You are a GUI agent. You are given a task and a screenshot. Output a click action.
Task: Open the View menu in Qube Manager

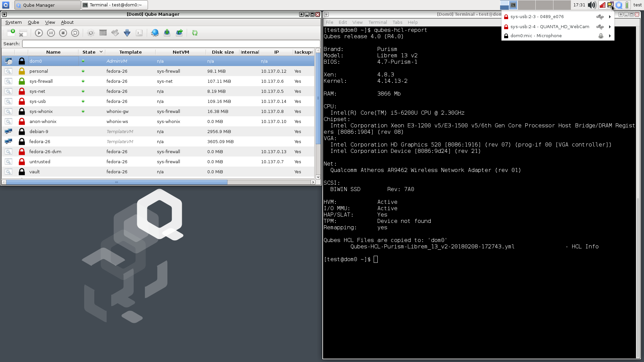click(50, 22)
